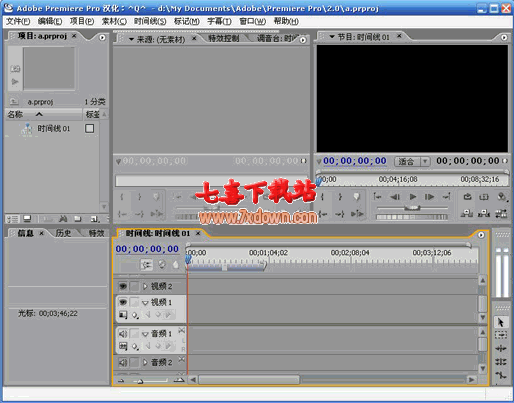
Task: Step forward one frame in program monitor
Action: pos(430,197)
